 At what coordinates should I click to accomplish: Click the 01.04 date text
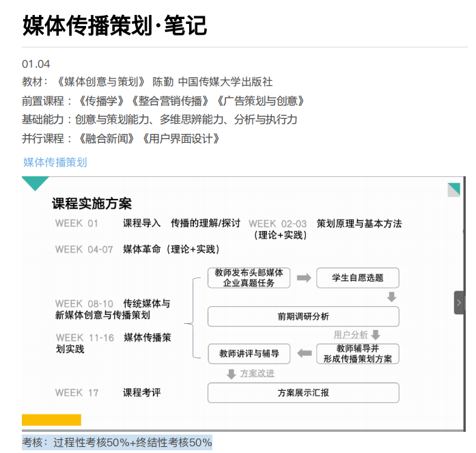coord(36,64)
